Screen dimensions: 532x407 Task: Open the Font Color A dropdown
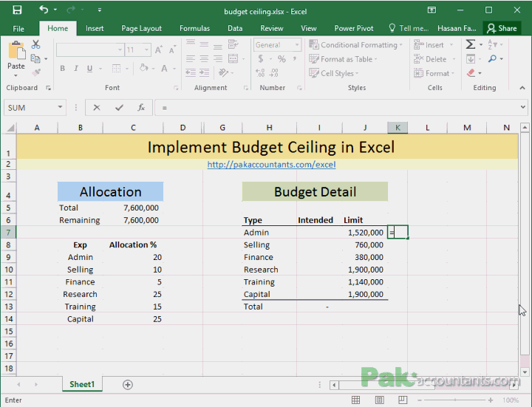tap(174, 69)
